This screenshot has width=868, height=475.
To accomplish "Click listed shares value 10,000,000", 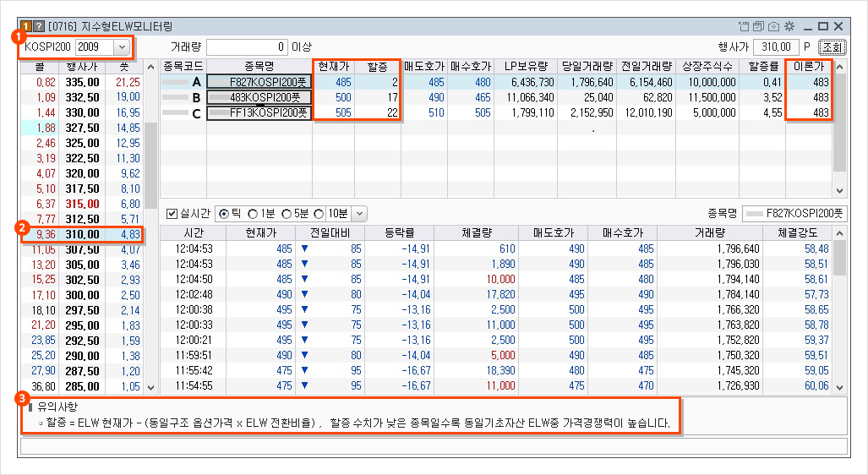I will click(712, 82).
